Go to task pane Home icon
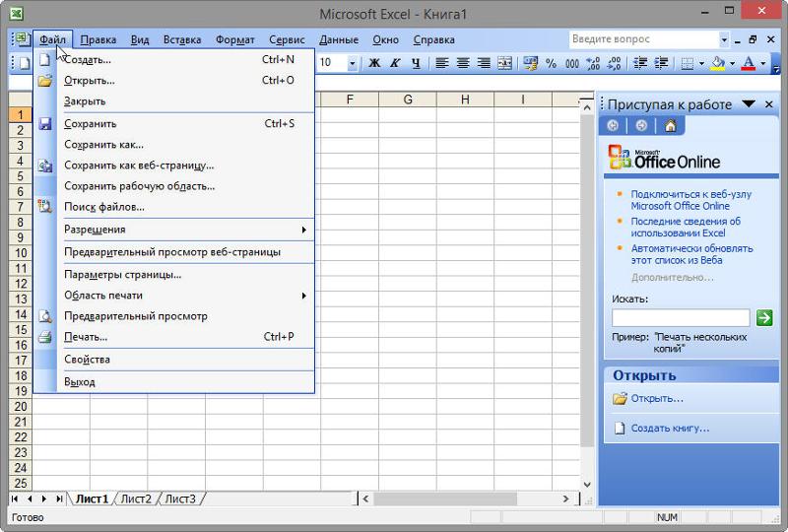The width and height of the screenshot is (788, 532). tap(671, 125)
